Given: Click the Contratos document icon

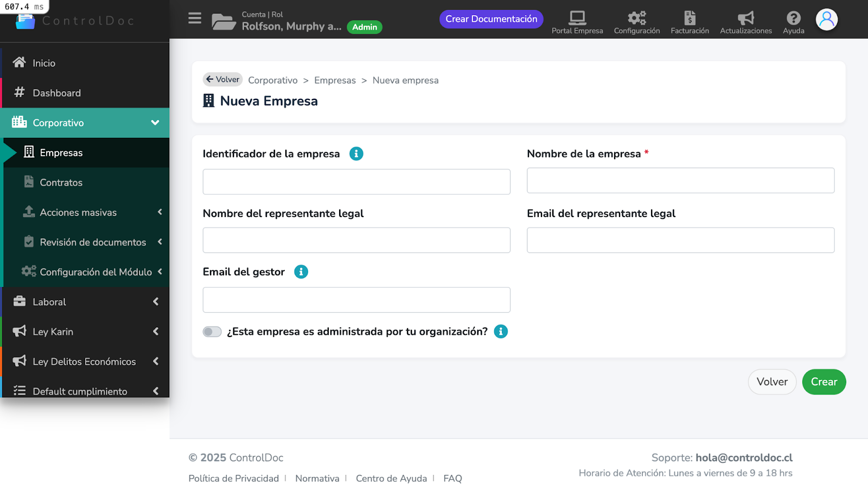Looking at the screenshot, I should [29, 182].
